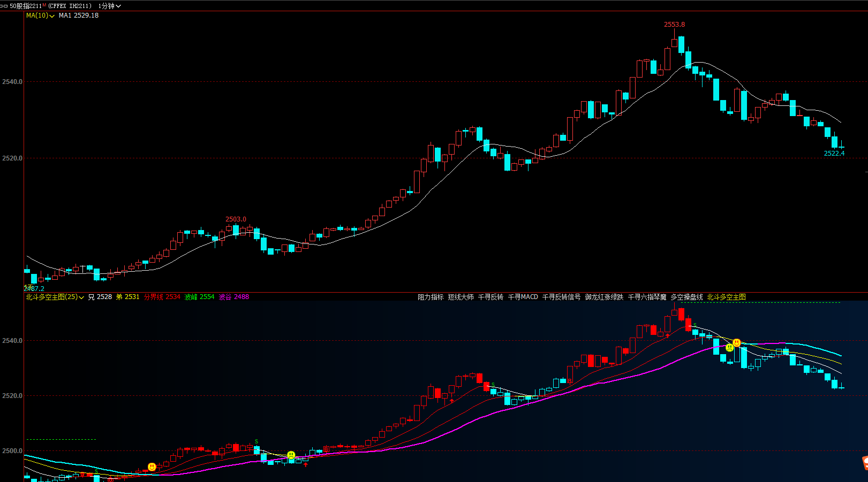Click the smiley marker near lower chart's peak
The image size is (868, 482).
tap(737, 343)
